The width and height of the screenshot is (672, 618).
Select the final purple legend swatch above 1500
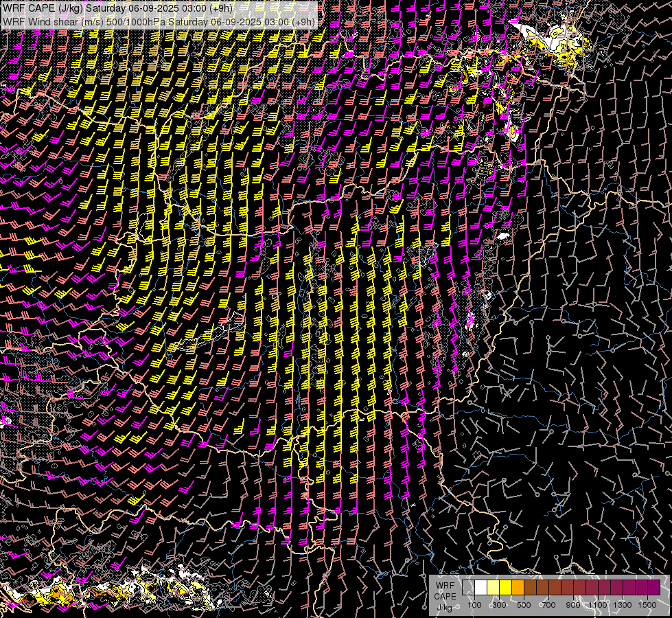[654, 588]
